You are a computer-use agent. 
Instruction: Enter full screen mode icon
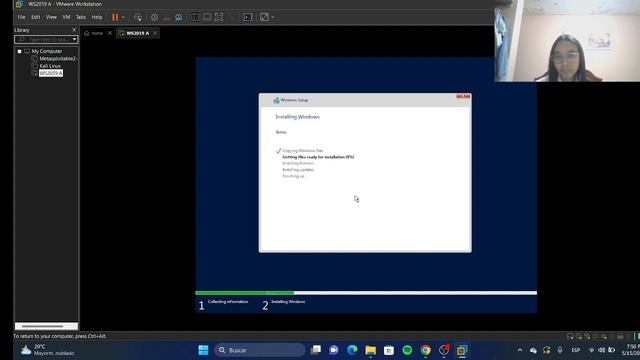(x=219, y=17)
